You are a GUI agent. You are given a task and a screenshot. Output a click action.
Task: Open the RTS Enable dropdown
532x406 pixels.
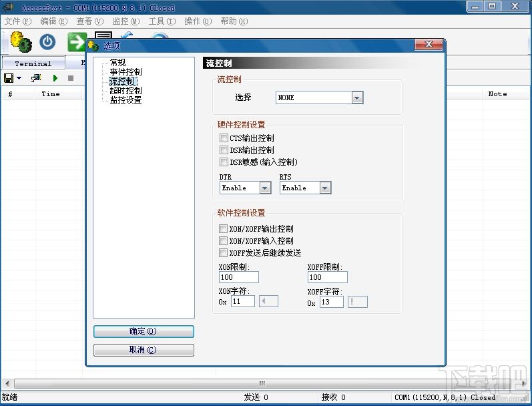(325, 188)
